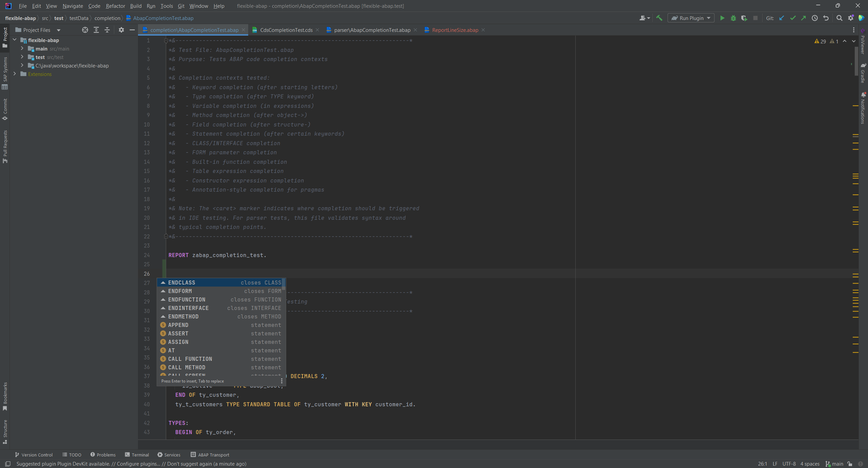Image resolution: width=868 pixels, height=468 pixels.
Task: Select ENDFORM in completion popup
Action: 221,291
